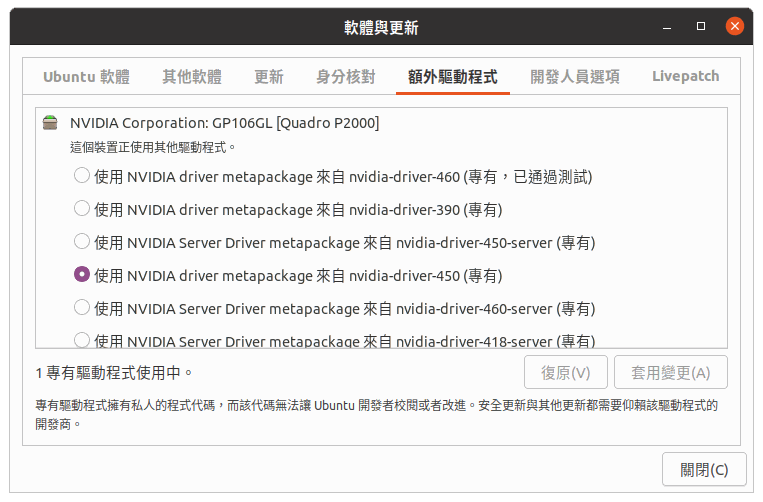Viewport: 763px width, 502px height.
Task: Select nvidia-driver-460 tested proprietary radio option
Action: pyautogui.click(x=82, y=176)
